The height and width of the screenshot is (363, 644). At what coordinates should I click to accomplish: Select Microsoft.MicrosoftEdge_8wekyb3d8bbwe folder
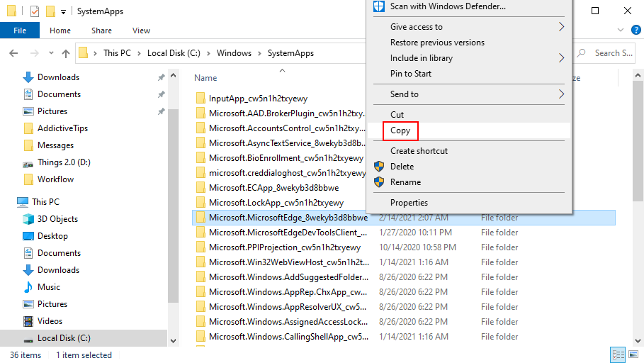click(x=288, y=218)
